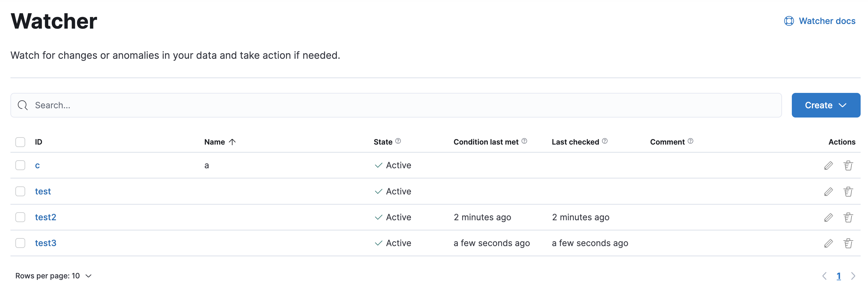Screen dimensions: 868x307
Task: Edit the test watch via pencil icon
Action: coord(828,192)
